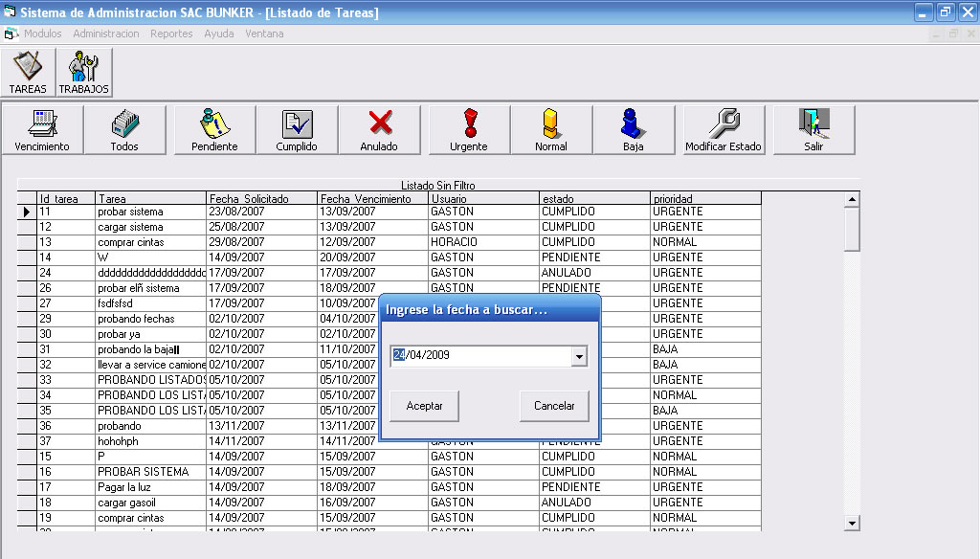Open the TRABAJOS module icon
This screenshot has height=559, width=980.
point(84,73)
